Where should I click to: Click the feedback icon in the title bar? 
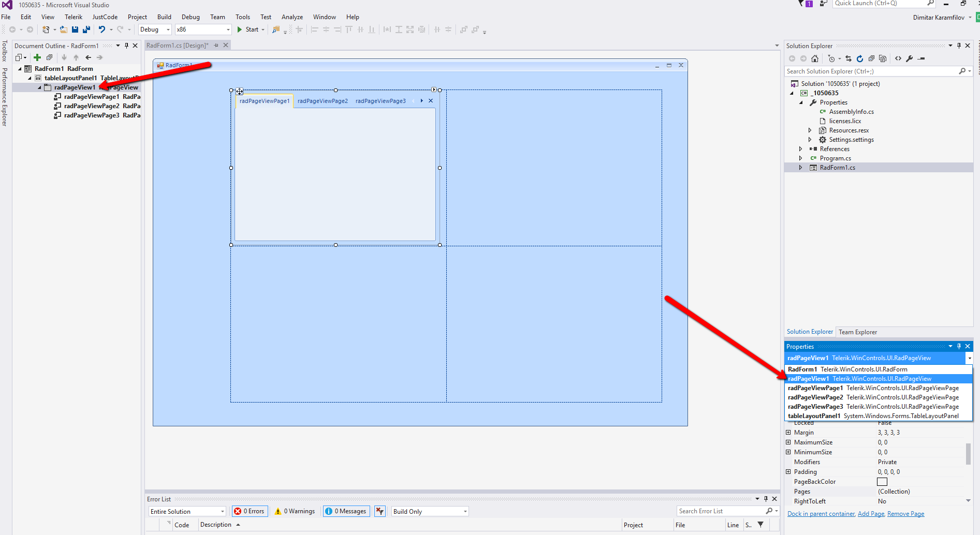coord(823,4)
